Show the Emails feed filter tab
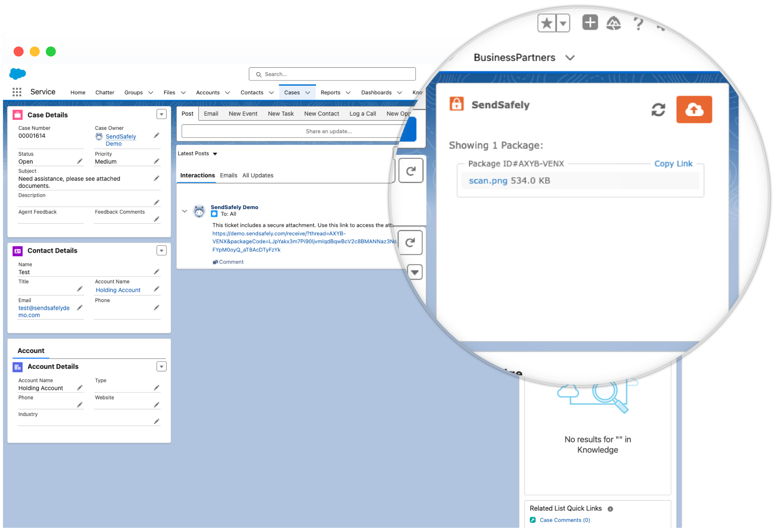776x532 pixels. tap(229, 176)
